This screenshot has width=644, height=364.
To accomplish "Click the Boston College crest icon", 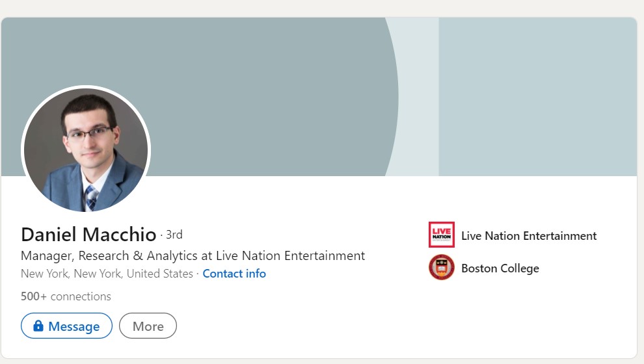I will click(x=442, y=267).
